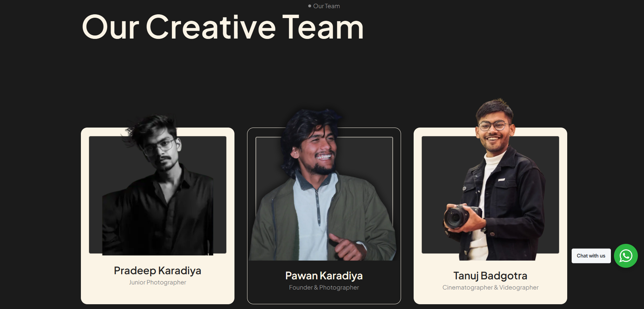Click Tanuj Badgotra's round eyeglasses
The height and width of the screenshot is (309, 644).
click(x=494, y=126)
